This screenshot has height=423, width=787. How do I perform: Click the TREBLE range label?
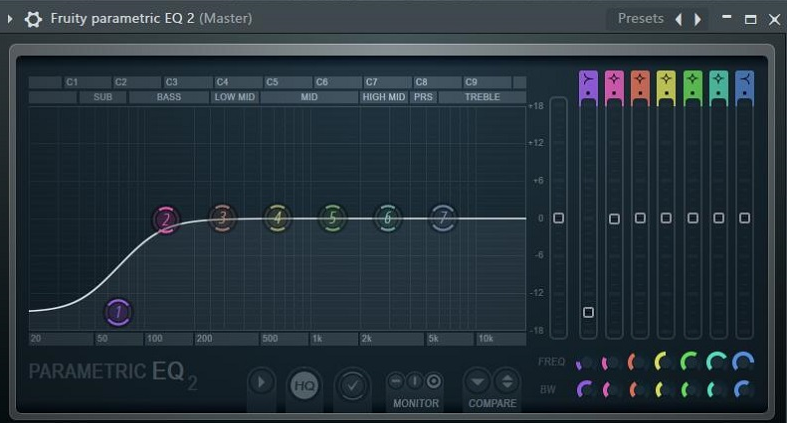tap(482, 97)
